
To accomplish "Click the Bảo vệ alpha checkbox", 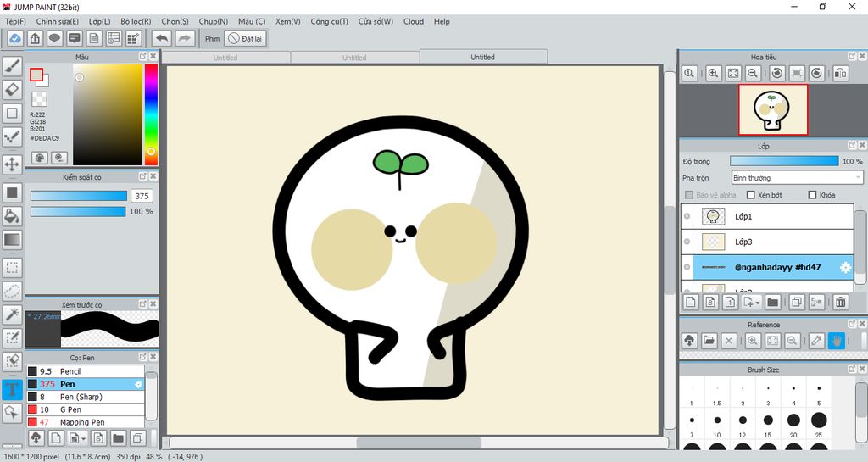I will (689, 195).
